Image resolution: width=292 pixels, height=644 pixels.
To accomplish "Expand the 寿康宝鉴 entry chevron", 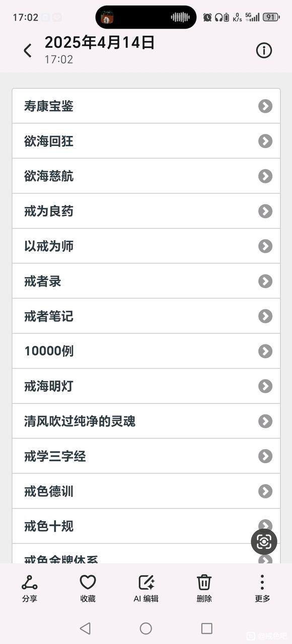I will (x=265, y=106).
